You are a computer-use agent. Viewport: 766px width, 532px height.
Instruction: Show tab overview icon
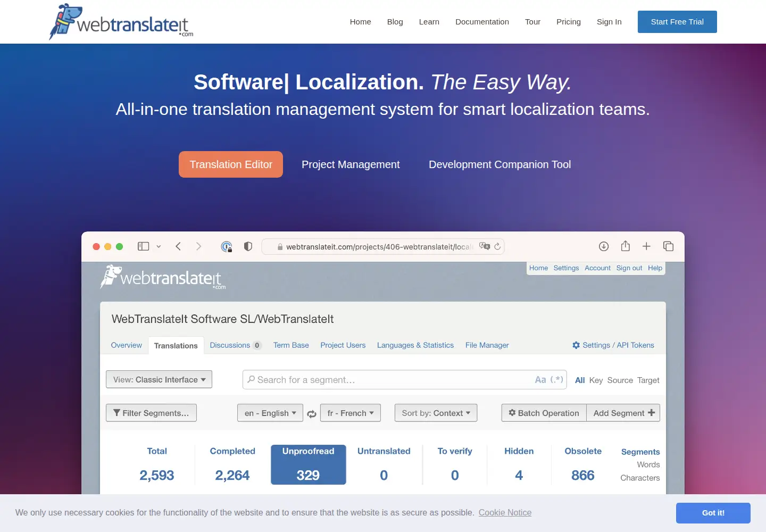tap(668, 246)
